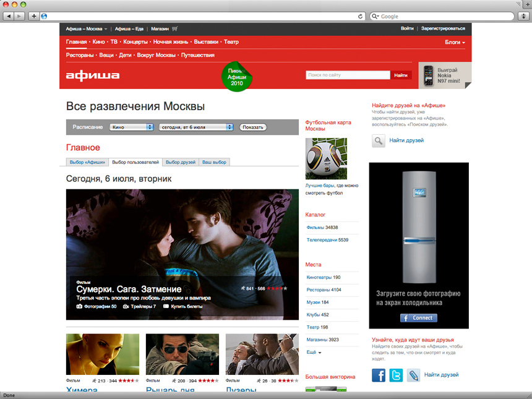Open the Театр 198 link under Места

point(317,327)
